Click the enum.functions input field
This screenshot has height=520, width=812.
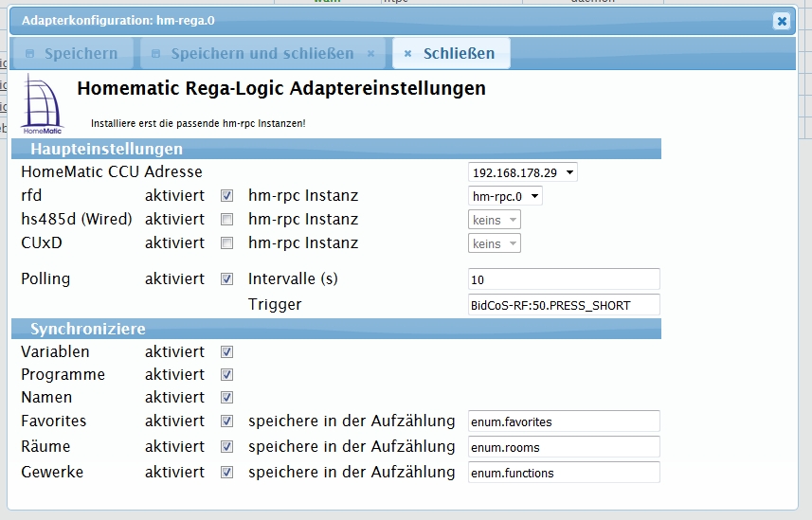click(564, 473)
